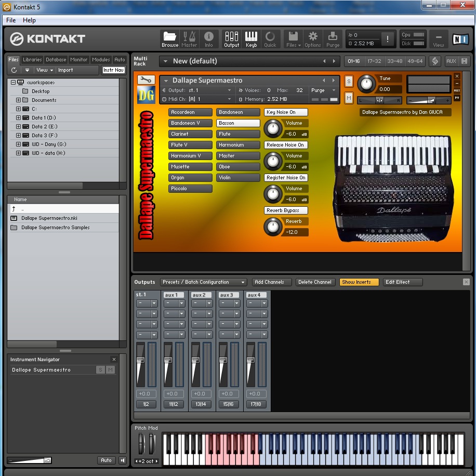Select next instrument preset arrow
476x476 pixels.
coord(333,81)
